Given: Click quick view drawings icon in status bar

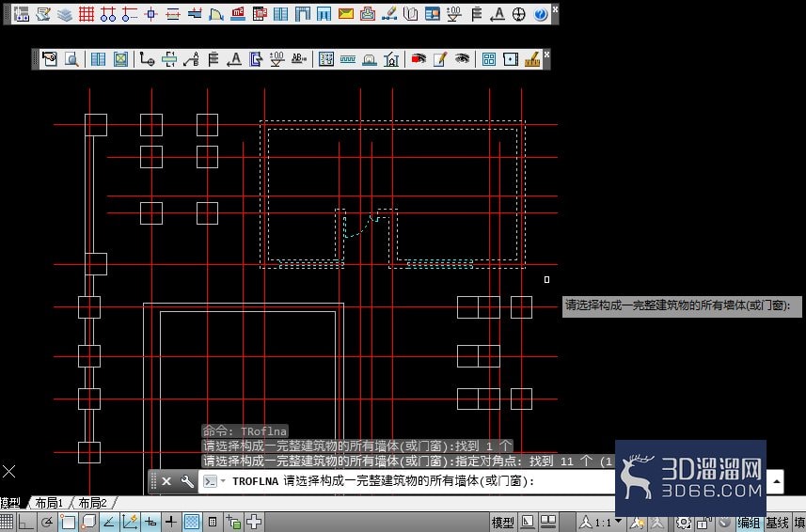Looking at the screenshot, I should (548, 523).
